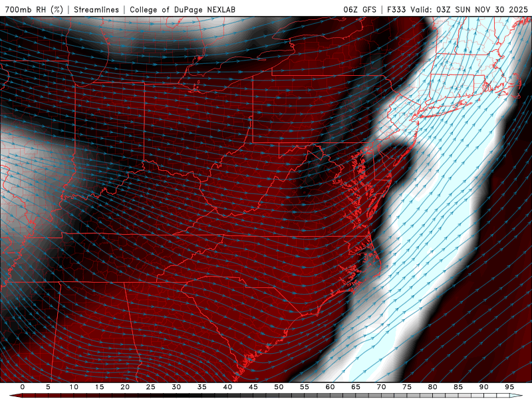Click the "Streamlines" header label
Image resolution: width=532 pixels, height=399 pixels.
point(96,9)
